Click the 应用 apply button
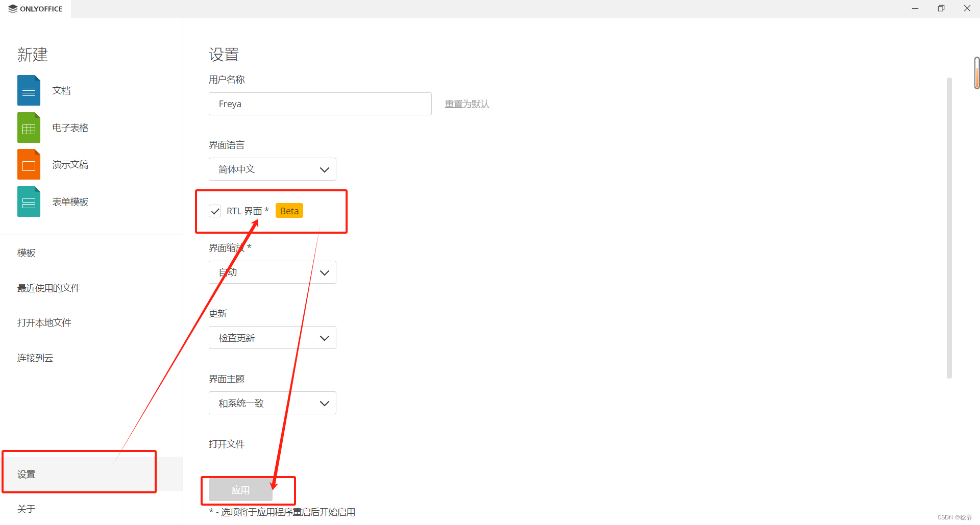 click(240, 490)
